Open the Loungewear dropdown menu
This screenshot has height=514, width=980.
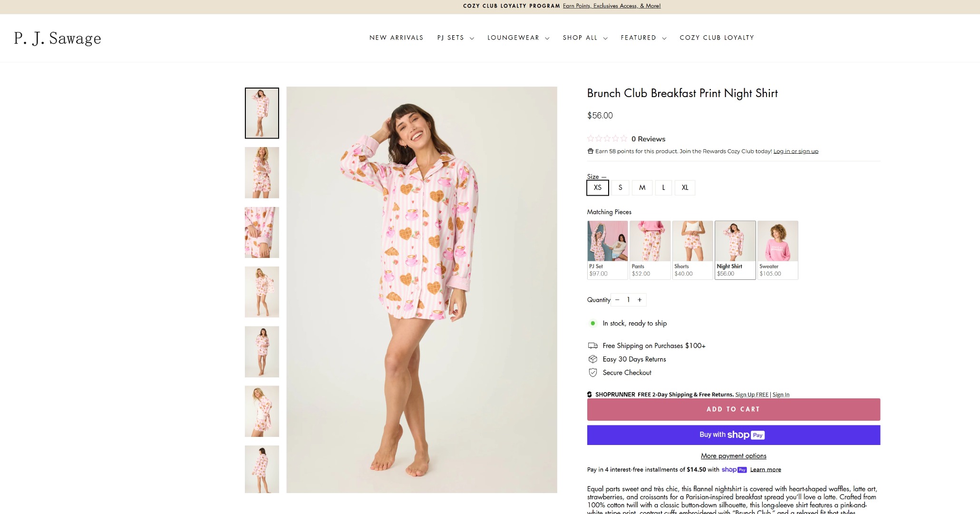click(x=518, y=38)
